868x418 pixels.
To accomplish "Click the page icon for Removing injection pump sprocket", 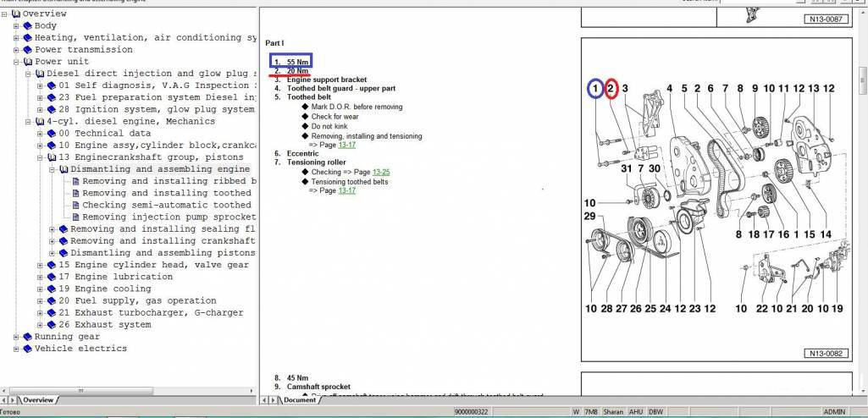I will [x=75, y=217].
